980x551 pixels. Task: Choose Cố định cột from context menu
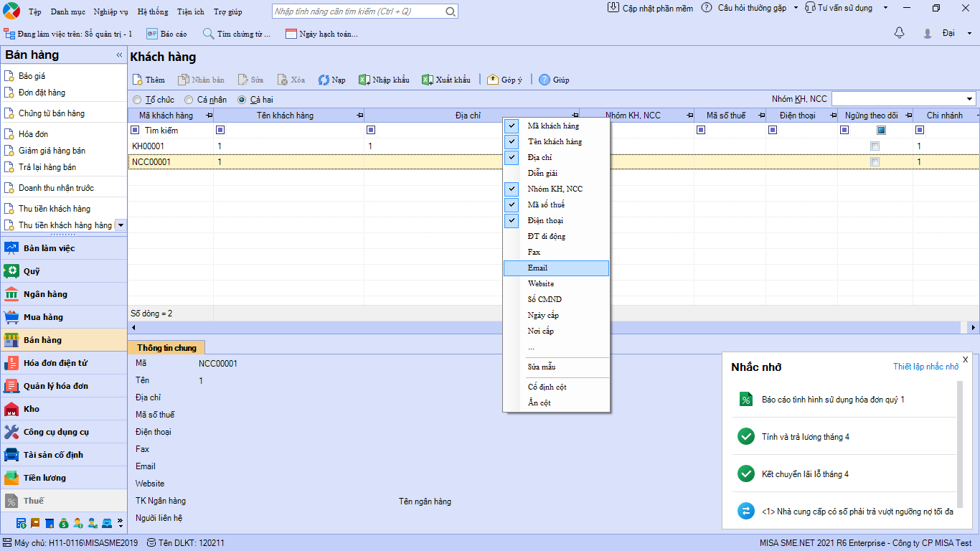coord(556,387)
